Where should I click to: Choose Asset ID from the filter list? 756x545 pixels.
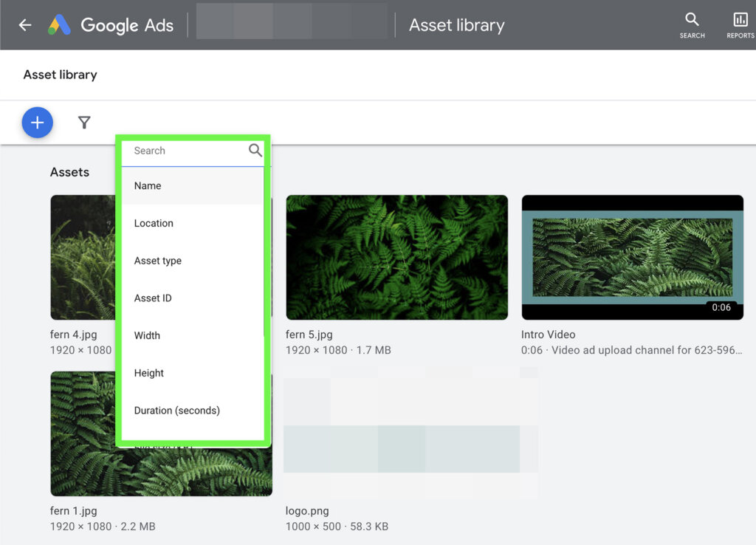click(x=153, y=298)
